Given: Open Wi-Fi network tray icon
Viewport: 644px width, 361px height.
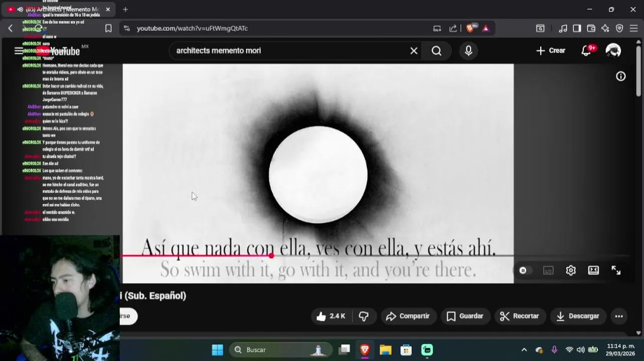Looking at the screenshot, I should [569, 349].
